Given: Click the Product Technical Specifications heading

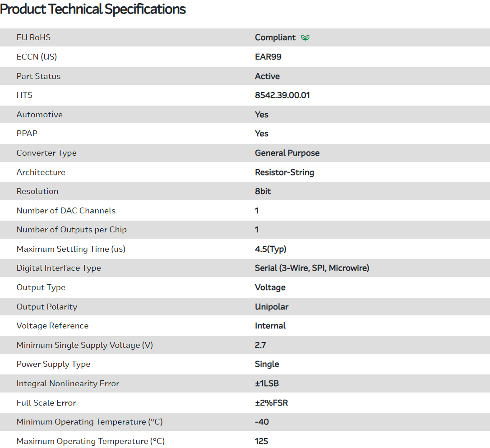Looking at the screenshot, I should click(x=93, y=9).
